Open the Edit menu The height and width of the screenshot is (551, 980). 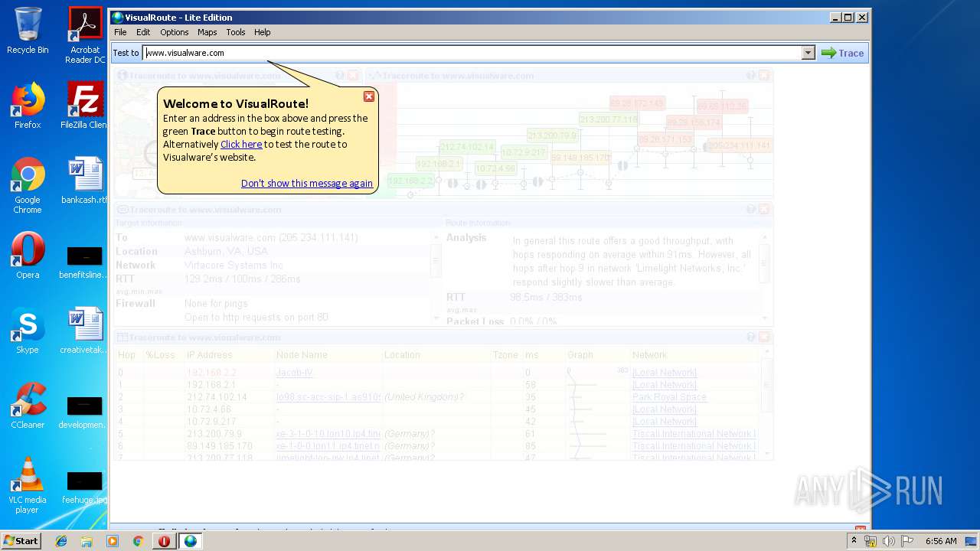(143, 32)
